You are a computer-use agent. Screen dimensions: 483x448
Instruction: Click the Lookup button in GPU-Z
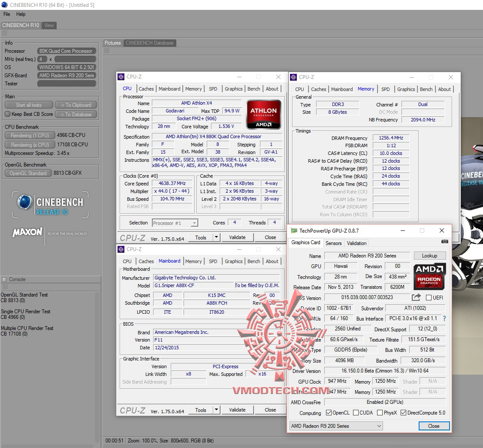tap(429, 256)
